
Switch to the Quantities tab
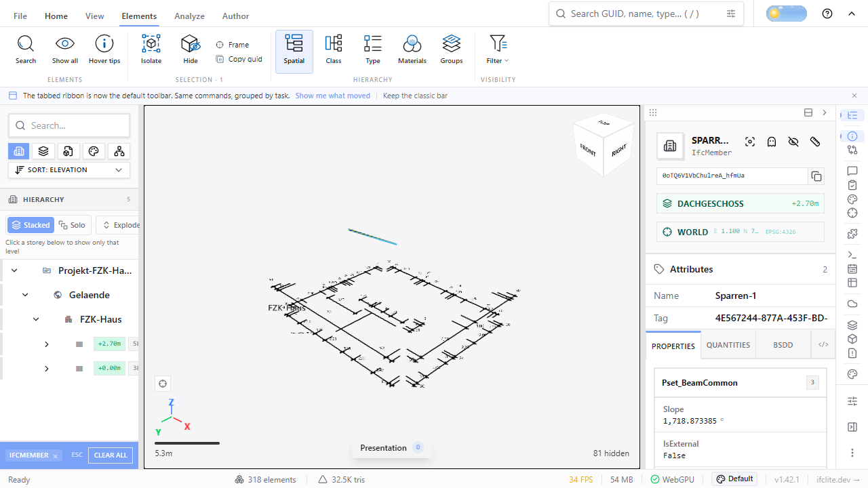(728, 345)
